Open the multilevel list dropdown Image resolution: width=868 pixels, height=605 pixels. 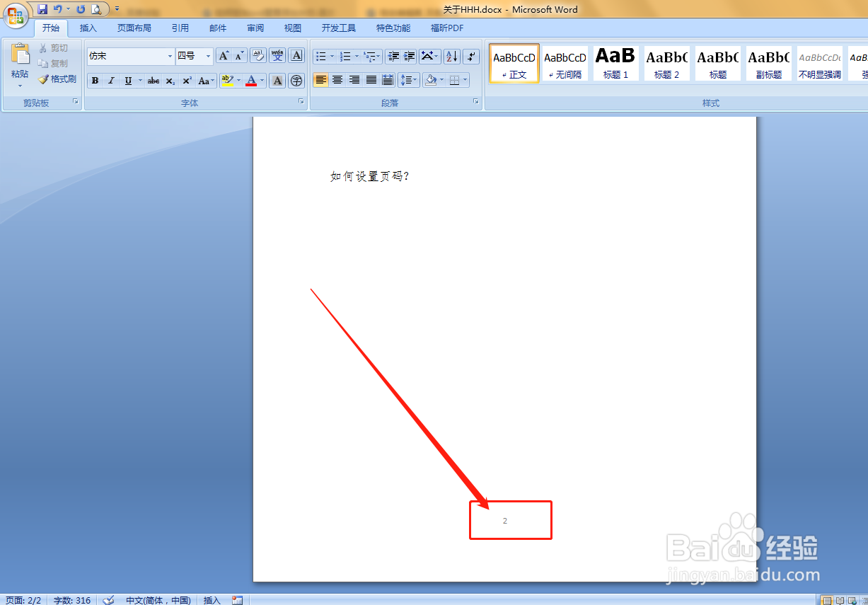378,56
